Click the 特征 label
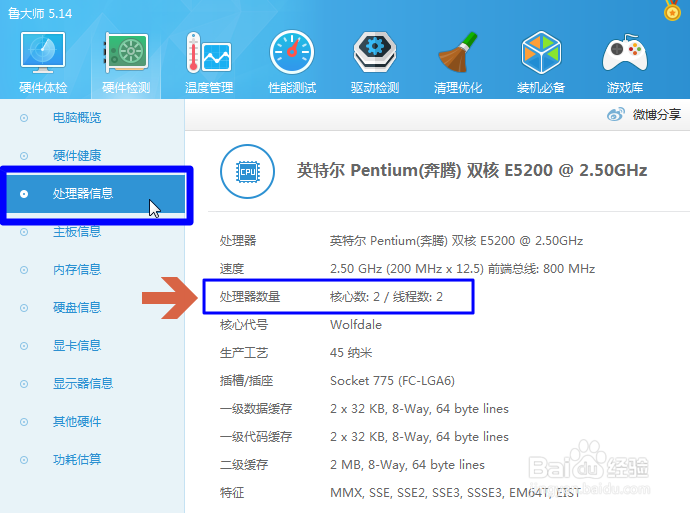This screenshot has height=513, width=690. (x=232, y=493)
